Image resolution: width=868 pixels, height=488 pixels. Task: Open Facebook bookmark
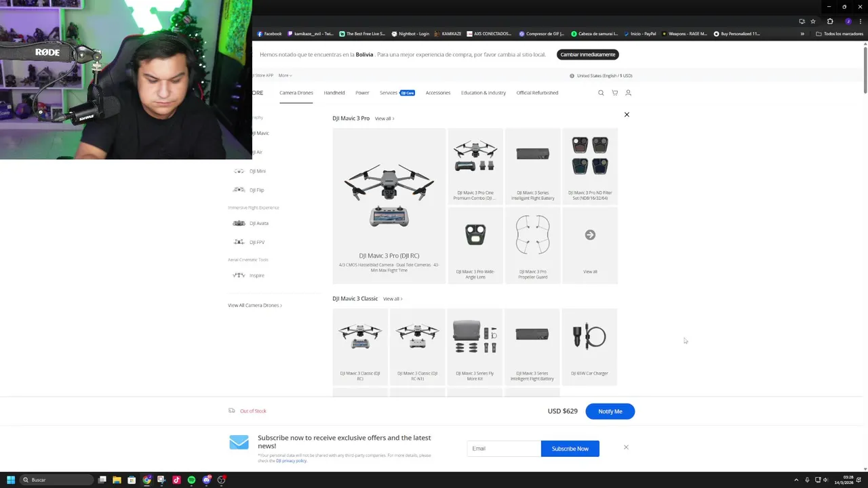coord(269,34)
